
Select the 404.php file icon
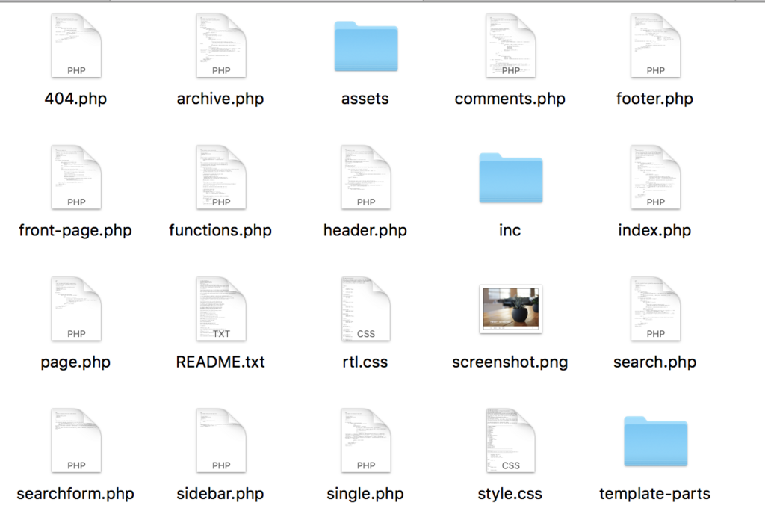click(x=76, y=46)
